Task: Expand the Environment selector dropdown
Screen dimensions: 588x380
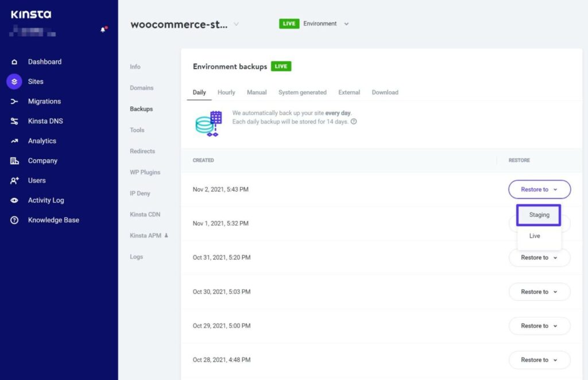Action: 346,24
